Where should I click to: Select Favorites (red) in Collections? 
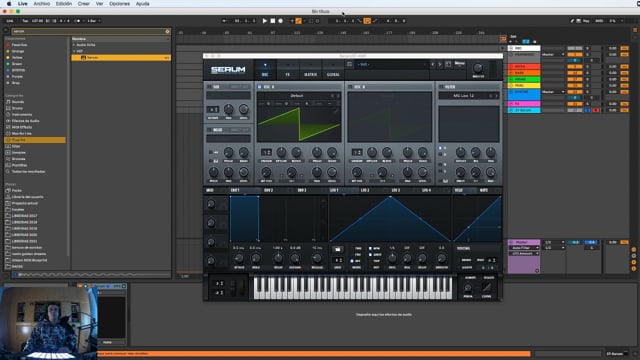pyautogui.click(x=19, y=45)
